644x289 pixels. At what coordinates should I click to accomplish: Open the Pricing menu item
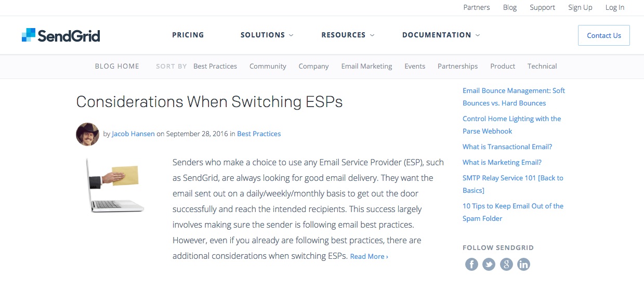coord(188,35)
